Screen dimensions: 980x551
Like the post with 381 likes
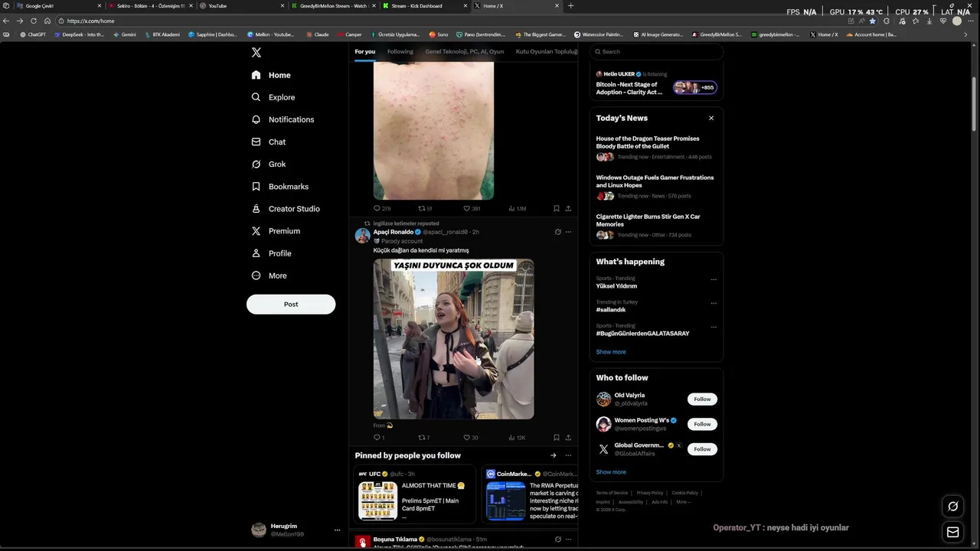point(471,208)
